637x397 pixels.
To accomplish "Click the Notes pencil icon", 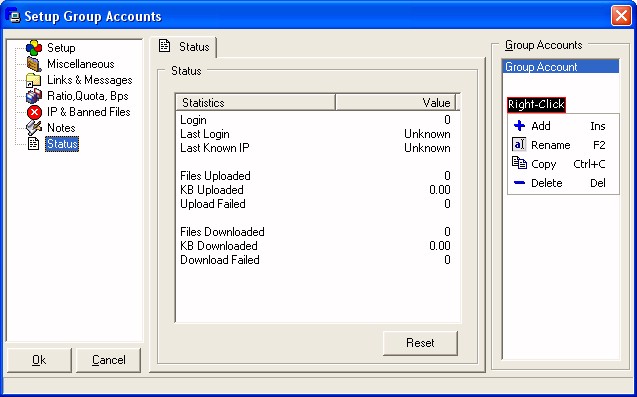I will [34, 128].
